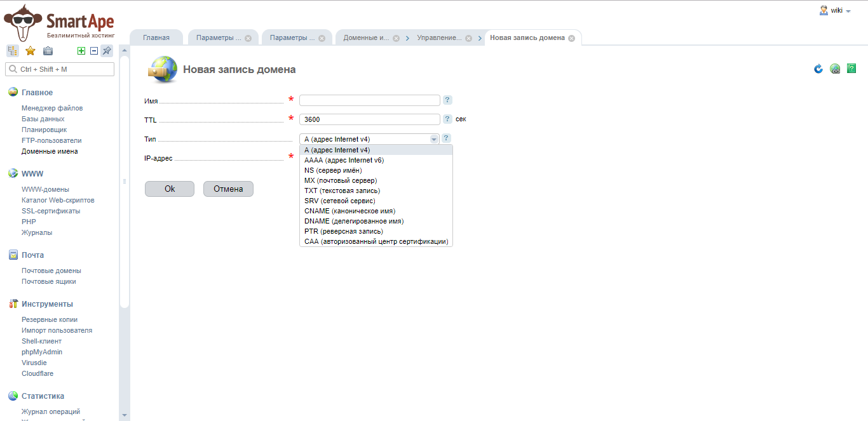Image resolution: width=868 pixels, height=421 pixels.
Task: Open 'SSL-сертификаты' in the sidebar
Action: 51,211
